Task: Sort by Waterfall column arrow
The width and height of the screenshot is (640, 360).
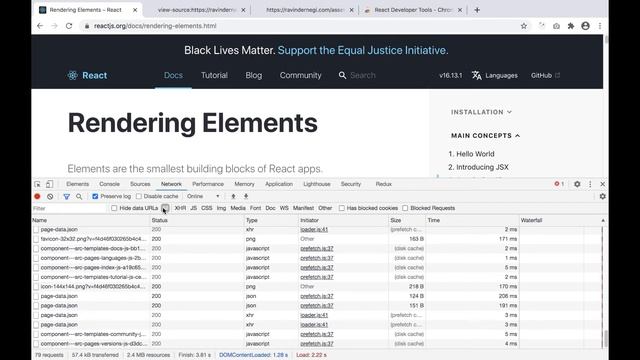Action: coord(603,220)
